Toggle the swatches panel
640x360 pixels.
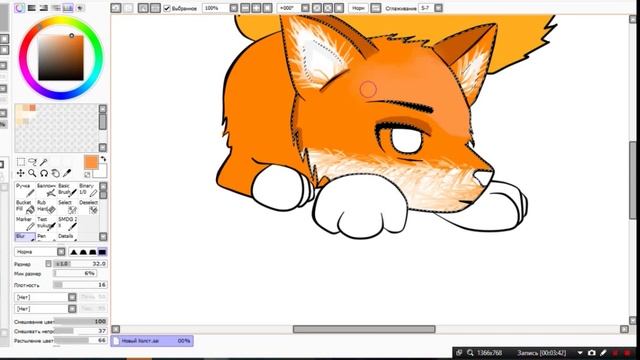click(68, 8)
